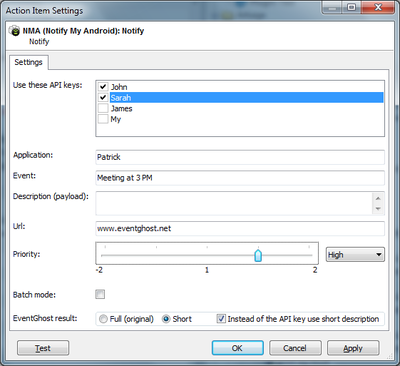The height and width of the screenshot is (366, 400).
Task: Click the Cancel button
Action: [x=295, y=348]
